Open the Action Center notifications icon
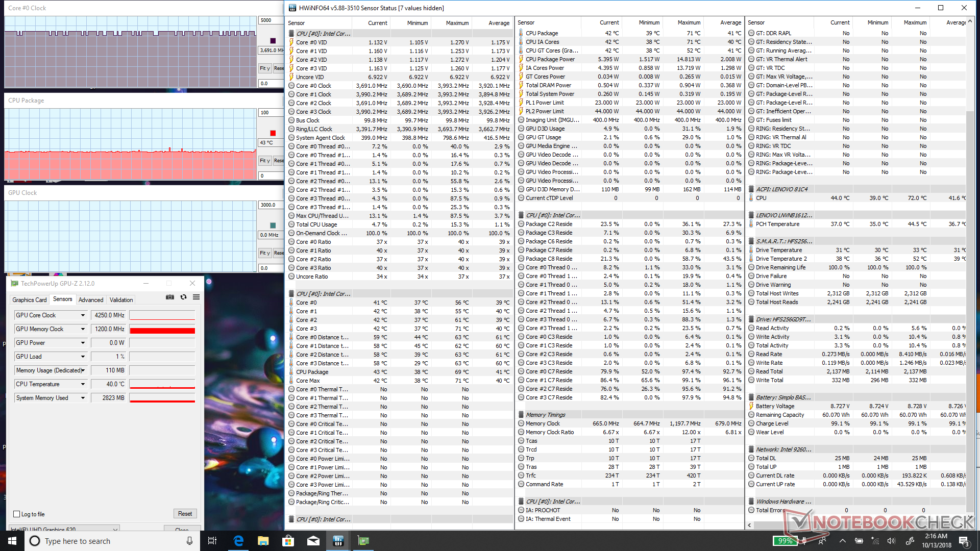This screenshot has width=980, height=551. point(964,541)
